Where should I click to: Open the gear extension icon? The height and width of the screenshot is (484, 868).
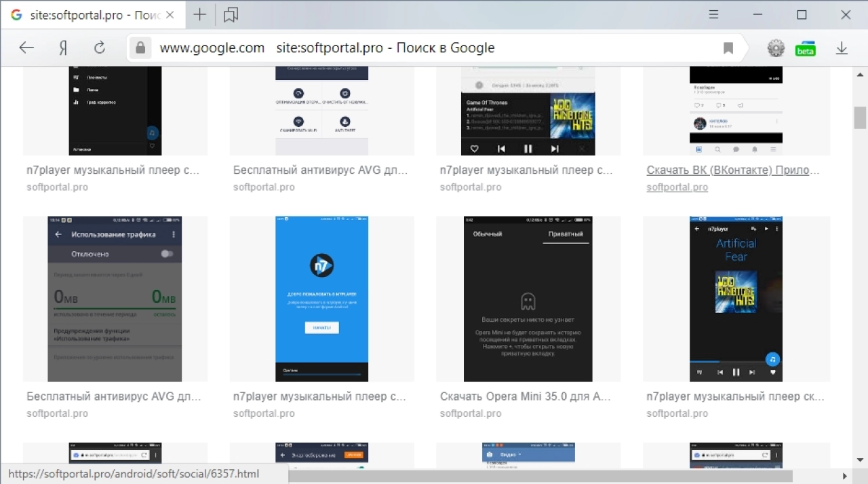pos(776,48)
